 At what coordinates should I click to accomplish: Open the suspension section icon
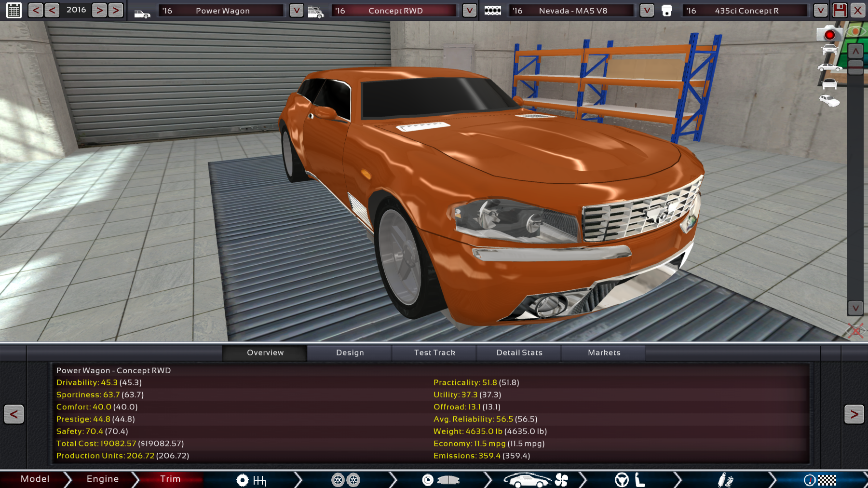[725, 480]
